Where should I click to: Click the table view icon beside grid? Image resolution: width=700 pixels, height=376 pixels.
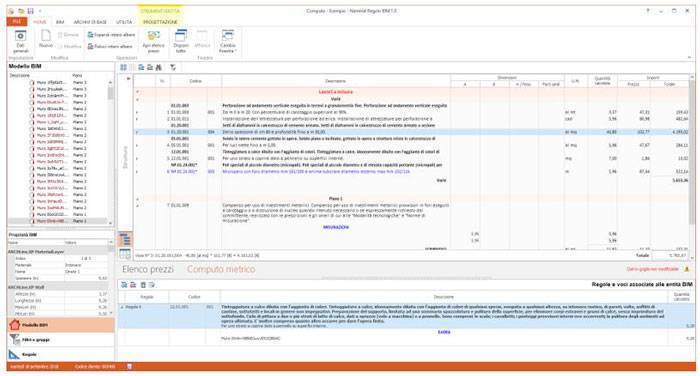coord(125,254)
